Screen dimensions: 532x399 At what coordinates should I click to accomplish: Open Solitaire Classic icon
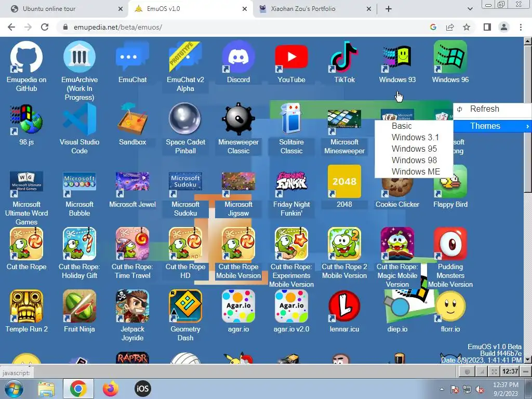(291, 119)
